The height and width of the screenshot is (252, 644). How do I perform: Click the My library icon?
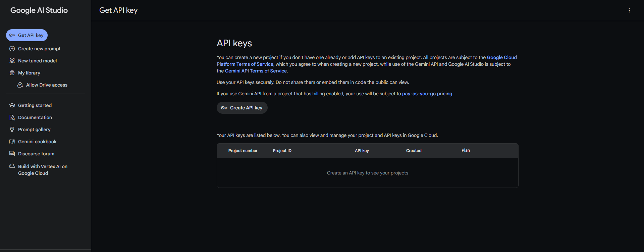12,73
